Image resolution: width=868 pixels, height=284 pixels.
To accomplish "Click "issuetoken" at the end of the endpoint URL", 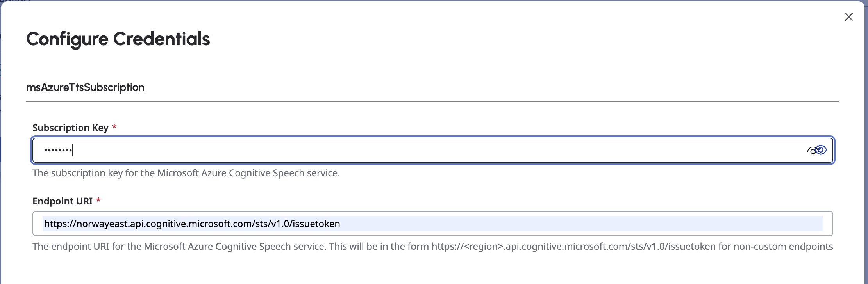I will click(x=316, y=224).
